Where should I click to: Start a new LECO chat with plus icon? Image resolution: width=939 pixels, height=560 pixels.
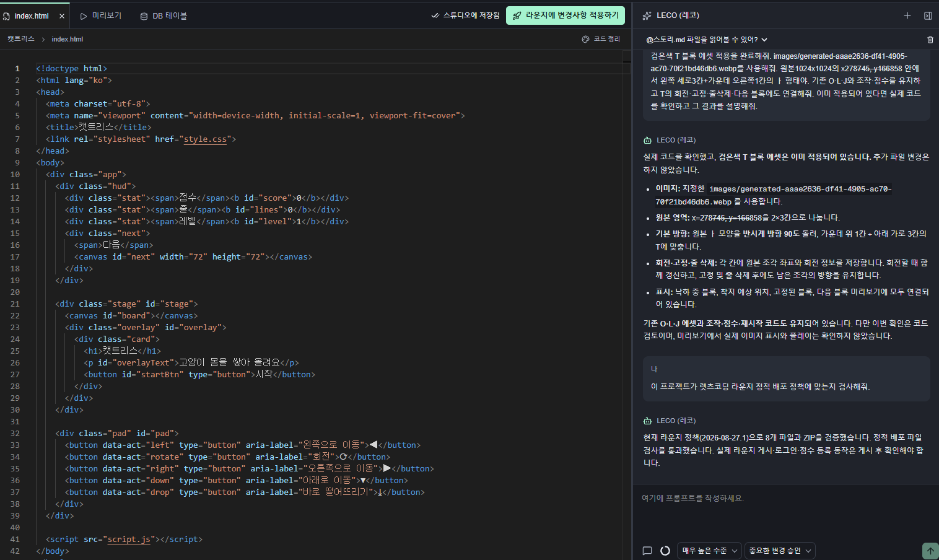(x=907, y=15)
